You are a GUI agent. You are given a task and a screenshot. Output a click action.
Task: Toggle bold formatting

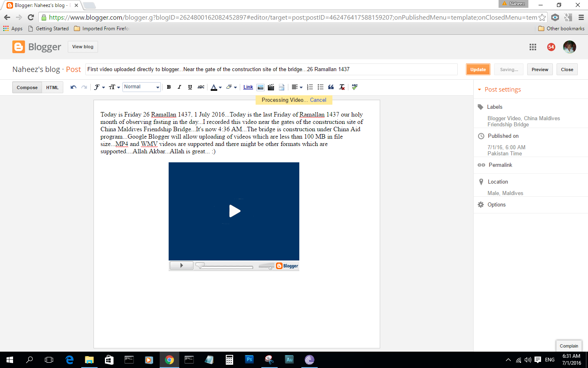pyautogui.click(x=169, y=87)
